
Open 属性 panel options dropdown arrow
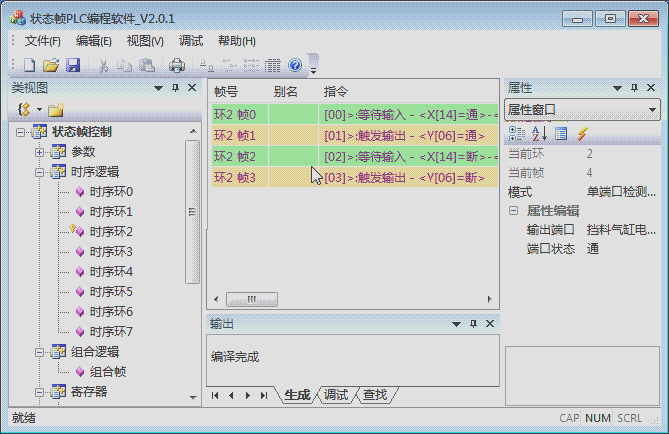click(617, 88)
